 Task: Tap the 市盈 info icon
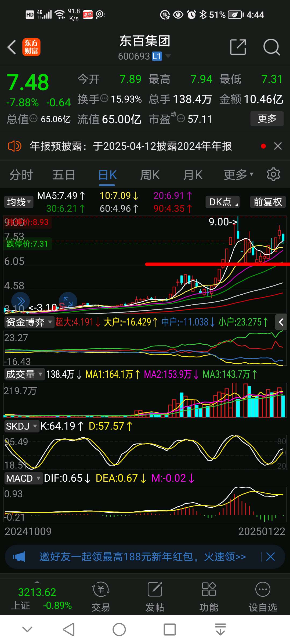(x=181, y=118)
